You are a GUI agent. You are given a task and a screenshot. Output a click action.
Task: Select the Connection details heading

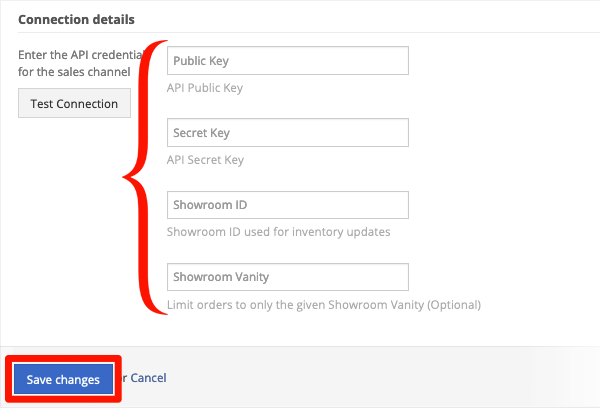pos(76,19)
